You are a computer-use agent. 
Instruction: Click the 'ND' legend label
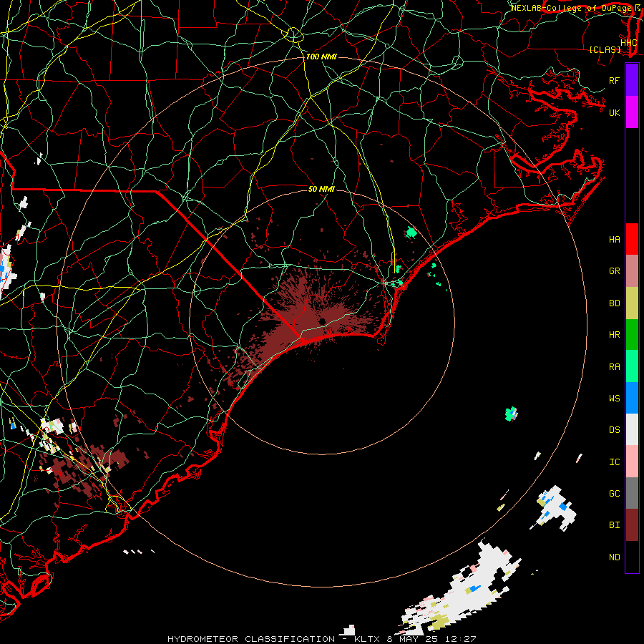click(614, 557)
